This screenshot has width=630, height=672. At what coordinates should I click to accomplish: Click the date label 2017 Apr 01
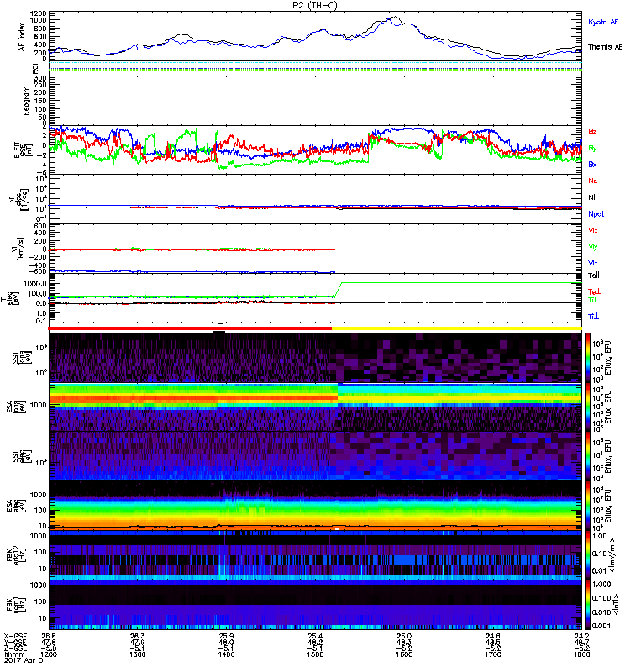pos(26,660)
